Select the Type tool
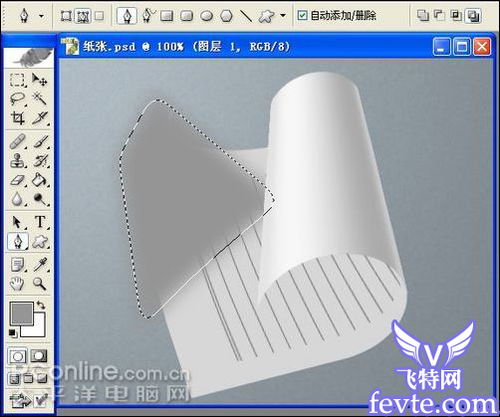This screenshot has width=500, height=417. tap(40, 222)
